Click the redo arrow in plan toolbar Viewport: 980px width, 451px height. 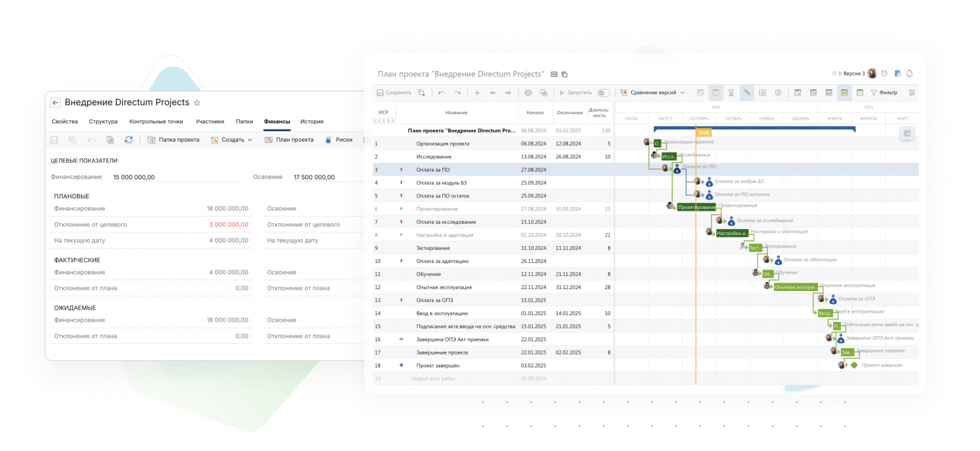tap(457, 93)
